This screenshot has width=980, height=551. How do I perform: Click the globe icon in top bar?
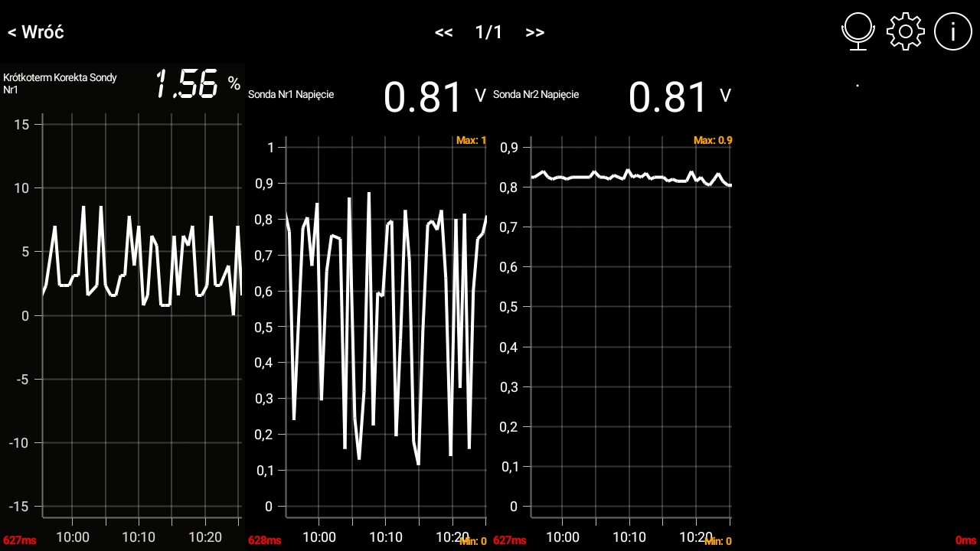click(x=858, y=32)
